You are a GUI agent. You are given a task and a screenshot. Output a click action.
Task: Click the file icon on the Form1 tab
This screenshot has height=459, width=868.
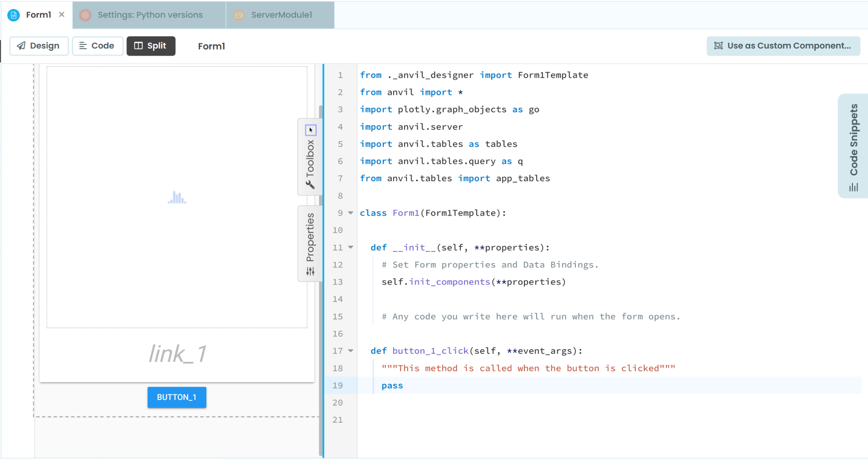[x=13, y=15]
